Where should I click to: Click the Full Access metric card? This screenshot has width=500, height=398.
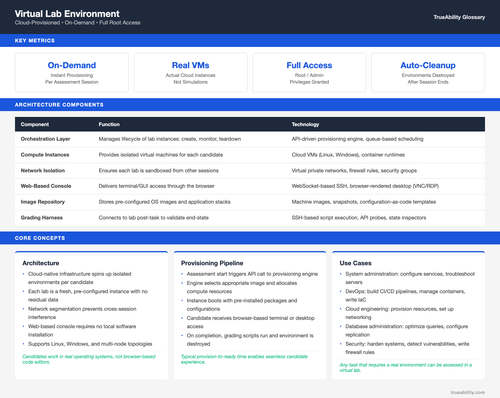tap(309, 72)
